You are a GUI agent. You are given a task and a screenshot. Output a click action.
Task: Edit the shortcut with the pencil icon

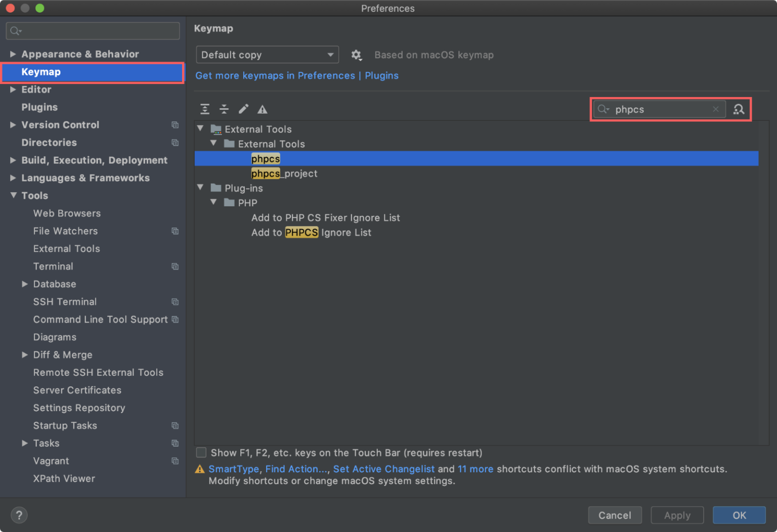243,109
